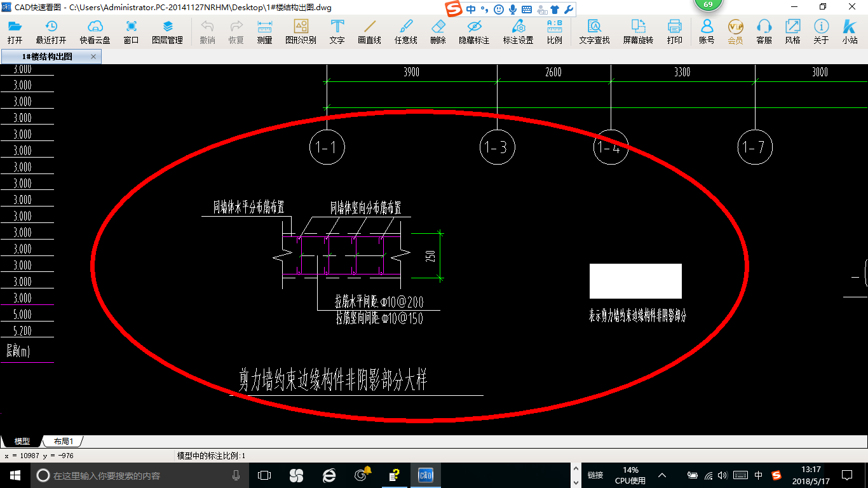This screenshot has height=488, width=868.
Task: Open a drawing with the 打开 tool
Action: [x=15, y=32]
